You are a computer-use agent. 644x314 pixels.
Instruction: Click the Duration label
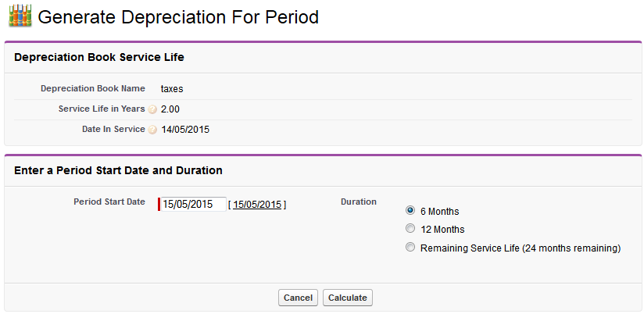359,202
